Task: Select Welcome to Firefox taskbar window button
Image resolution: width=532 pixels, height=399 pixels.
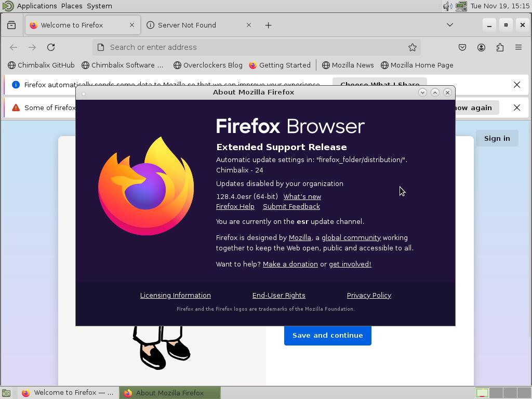Action: click(x=68, y=393)
